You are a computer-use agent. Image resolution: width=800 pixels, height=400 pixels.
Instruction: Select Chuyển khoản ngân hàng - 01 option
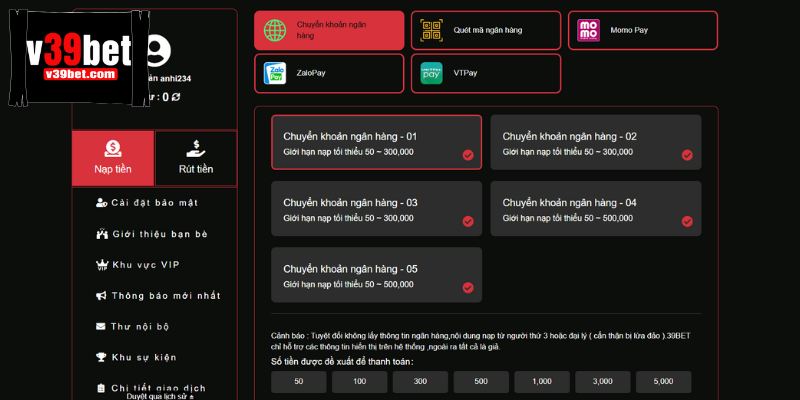click(376, 142)
